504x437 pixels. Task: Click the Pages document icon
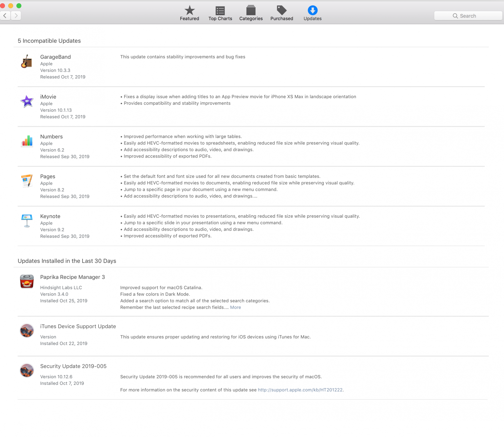(x=27, y=181)
